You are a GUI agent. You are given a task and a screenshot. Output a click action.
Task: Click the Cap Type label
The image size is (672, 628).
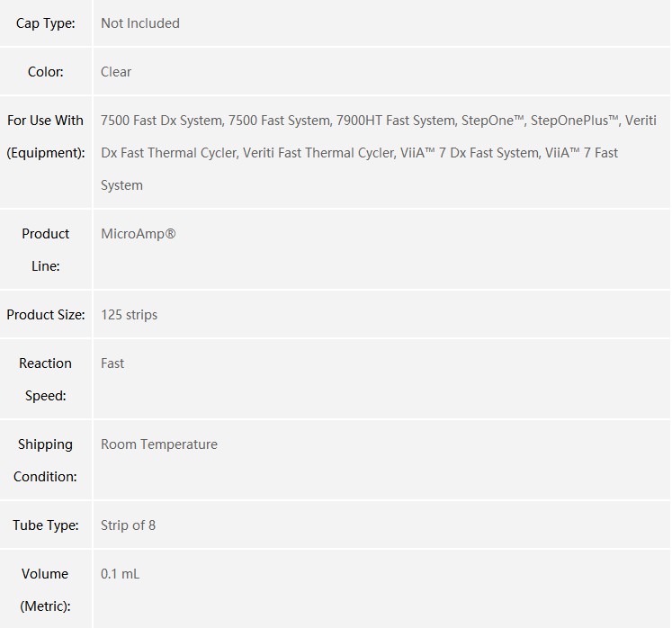click(x=45, y=23)
